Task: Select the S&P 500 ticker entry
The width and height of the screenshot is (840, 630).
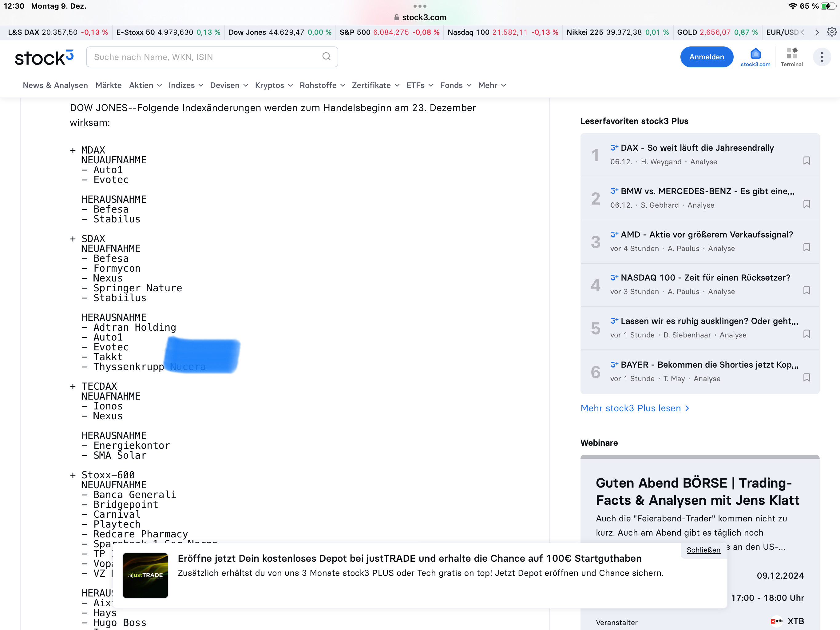Action: point(389,32)
